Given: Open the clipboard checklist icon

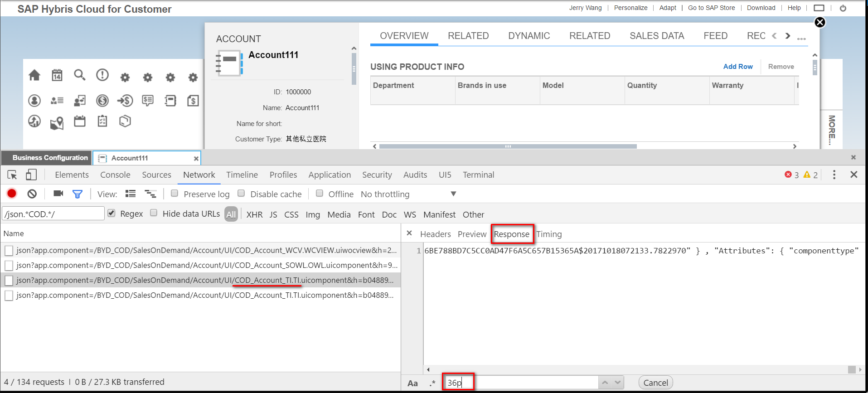Looking at the screenshot, I should 102,121.
